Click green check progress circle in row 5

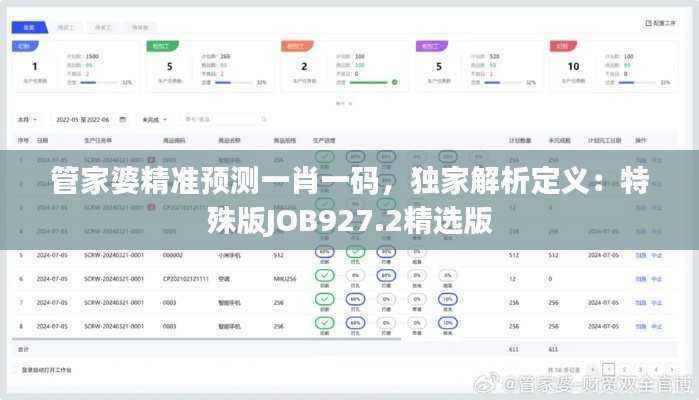click(324, 252)
